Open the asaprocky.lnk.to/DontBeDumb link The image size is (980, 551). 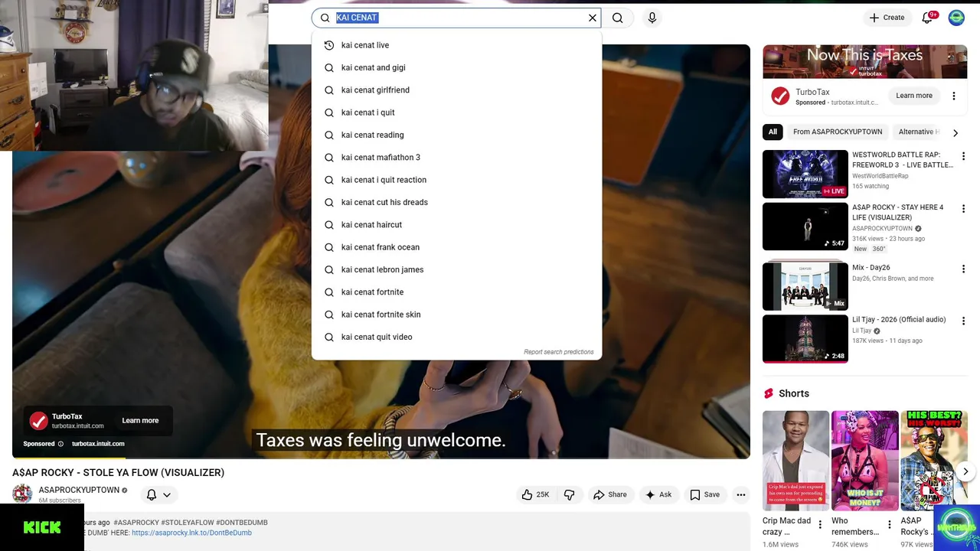[191, 533]
